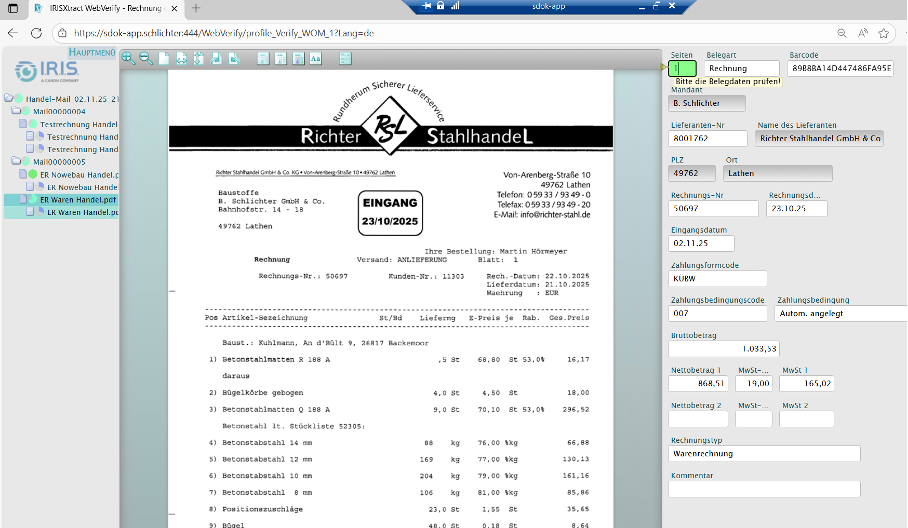Image resolution: width=908 pixels, height=528 pixels.
Task: Refresh the browser page
Action: (36, 33)
